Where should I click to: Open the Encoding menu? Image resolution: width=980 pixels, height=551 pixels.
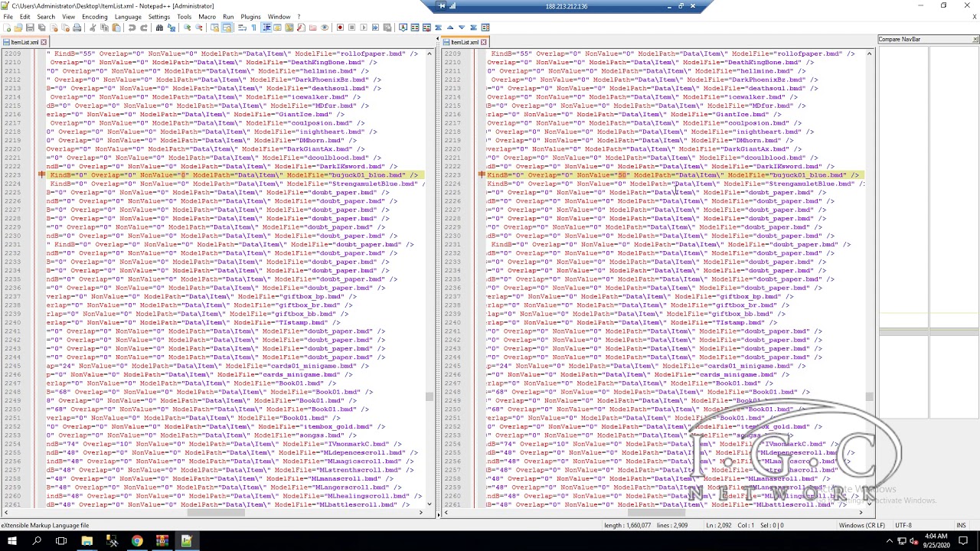[x=94, y=17]
